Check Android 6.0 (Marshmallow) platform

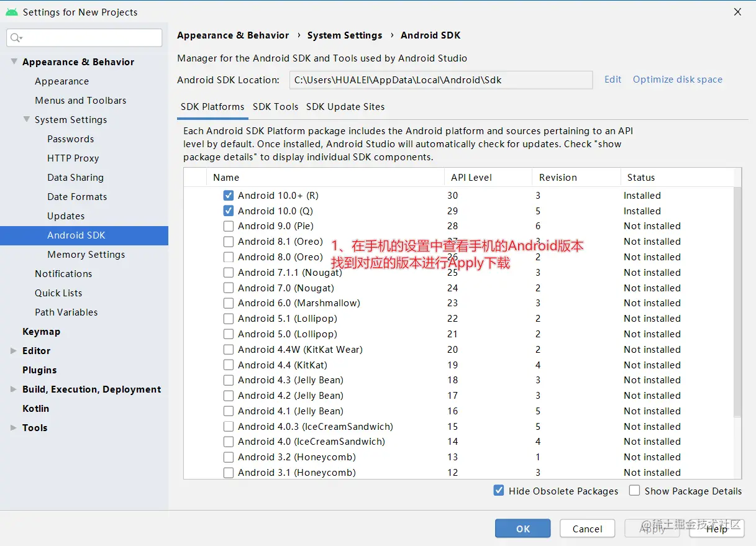pyautogui.click(x=229, y=303)
